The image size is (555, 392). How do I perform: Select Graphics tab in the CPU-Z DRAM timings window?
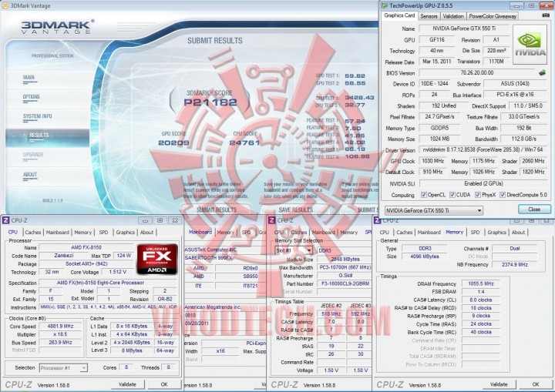(x=496, y=233)
